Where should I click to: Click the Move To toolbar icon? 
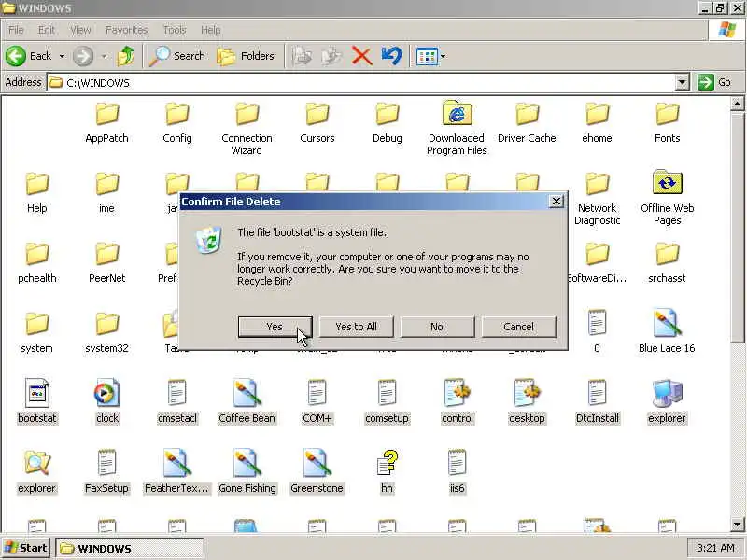pos(302,56)
